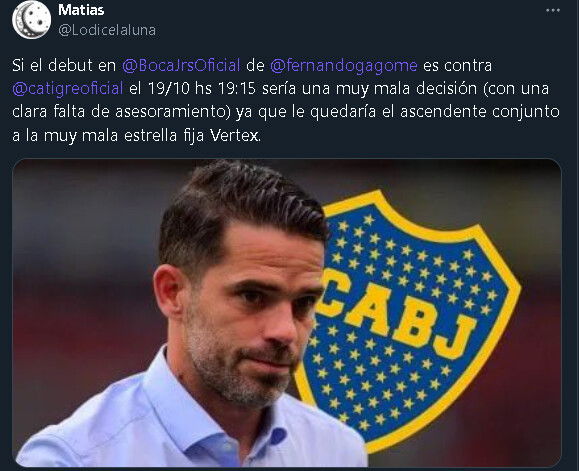Click the Matias display name
579x471 pixels.
(x=81, y=10)
